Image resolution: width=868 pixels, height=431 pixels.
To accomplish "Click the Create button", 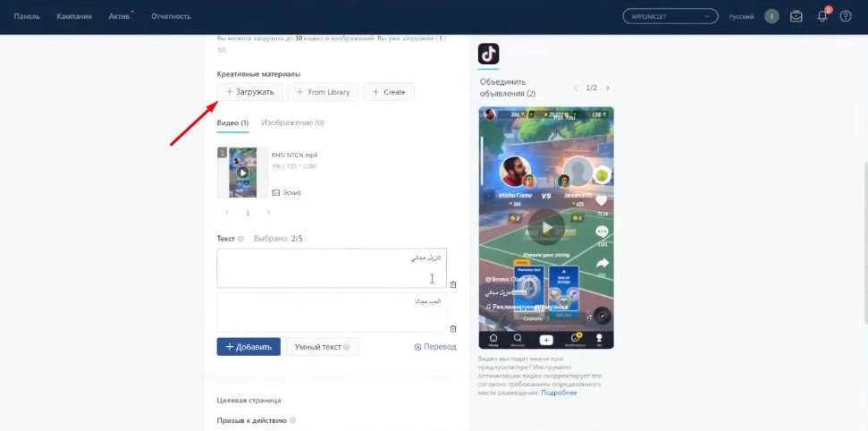I will click(x=389, y=92).
